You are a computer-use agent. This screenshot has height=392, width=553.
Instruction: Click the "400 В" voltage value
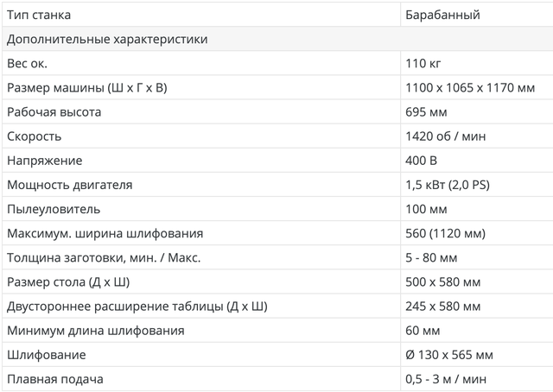point(422,161)
